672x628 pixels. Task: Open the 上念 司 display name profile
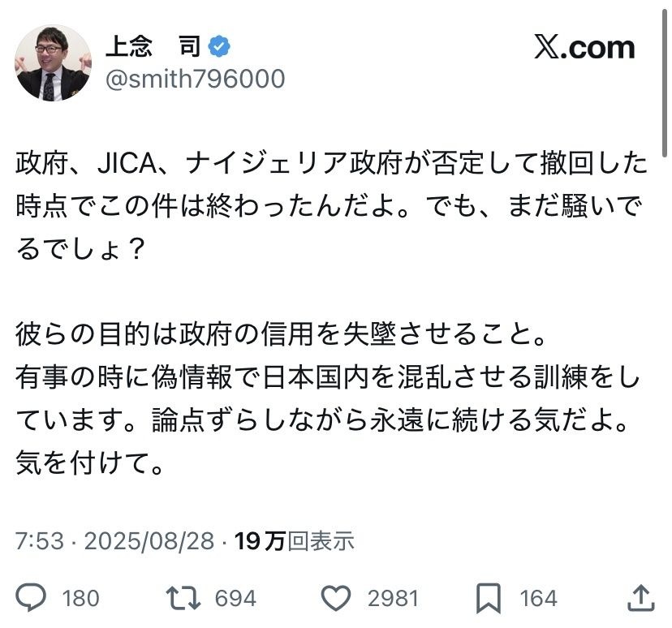[x=153, y=48]
